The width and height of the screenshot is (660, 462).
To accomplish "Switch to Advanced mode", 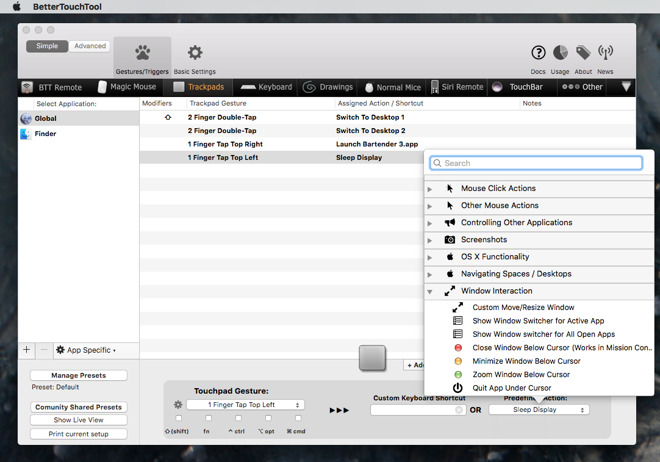I will (x=90, y=46).
